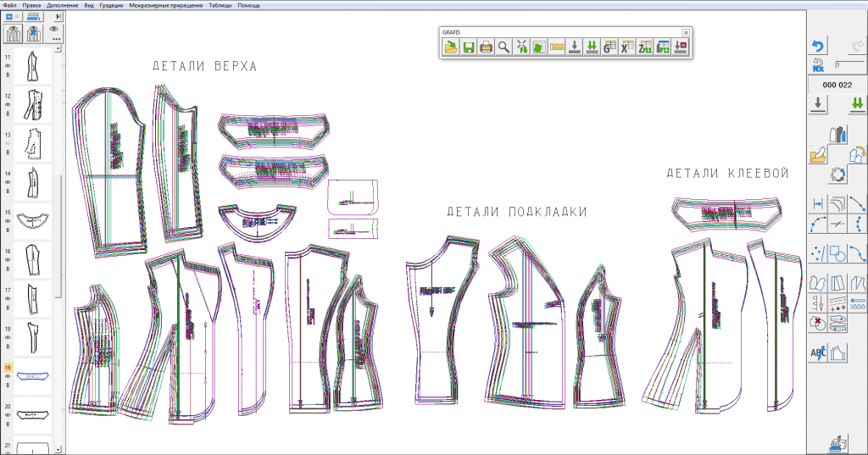The height and width of the screenshot is (455, 868).
Task: Click the three-dots more options button
Action: (x=56, y=38)
